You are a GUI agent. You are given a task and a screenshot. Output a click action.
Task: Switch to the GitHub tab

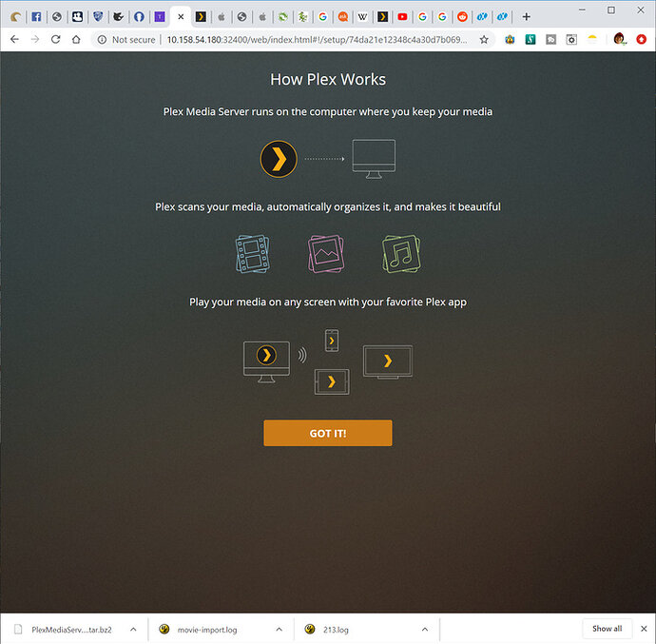139,17
